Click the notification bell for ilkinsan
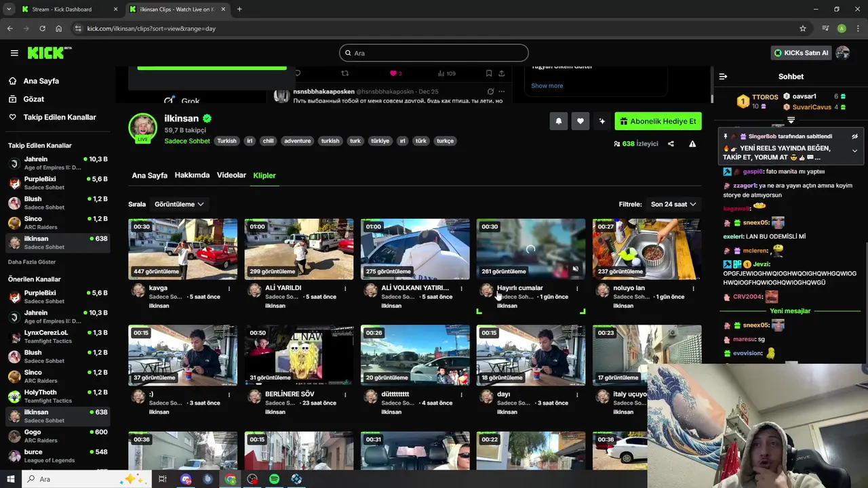The height and width of the screenshot is (488, 868). click(x=559, y=121)
